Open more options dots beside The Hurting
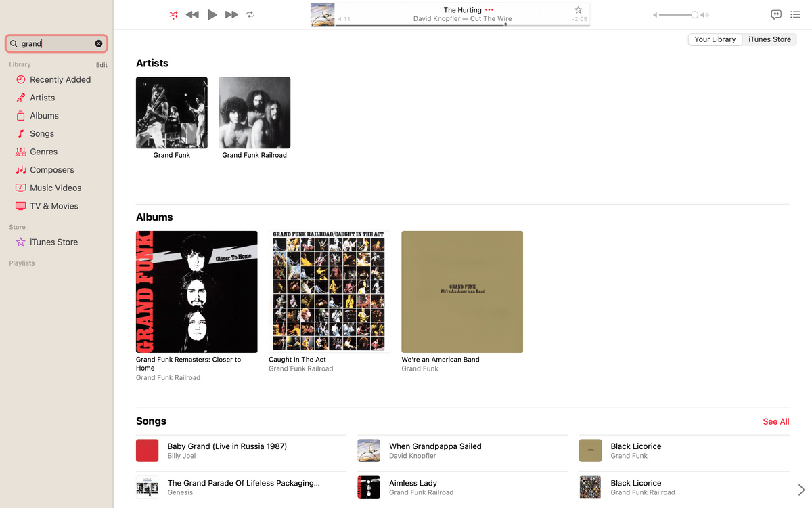This screenshot has height=508, width=812. [489, 10]
